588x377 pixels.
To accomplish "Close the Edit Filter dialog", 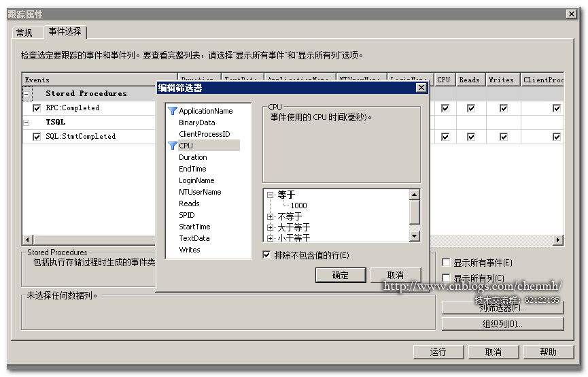I will 421,88.
